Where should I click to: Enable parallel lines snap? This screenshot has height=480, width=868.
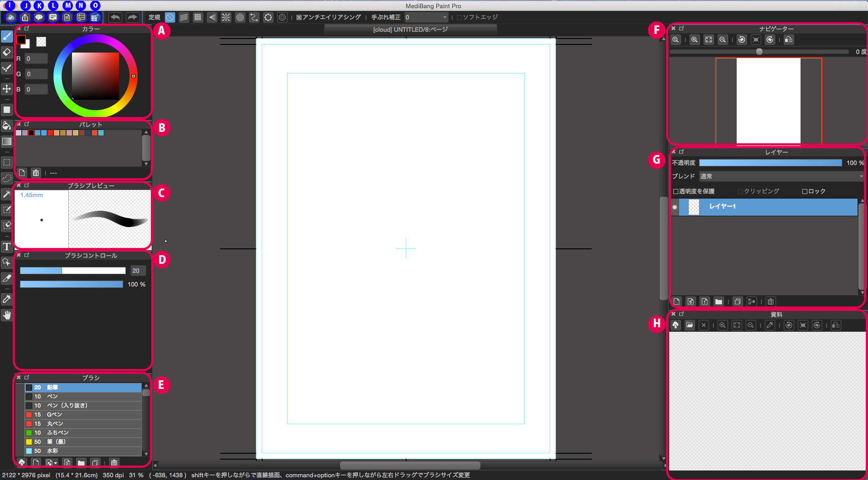click(184, 17)
